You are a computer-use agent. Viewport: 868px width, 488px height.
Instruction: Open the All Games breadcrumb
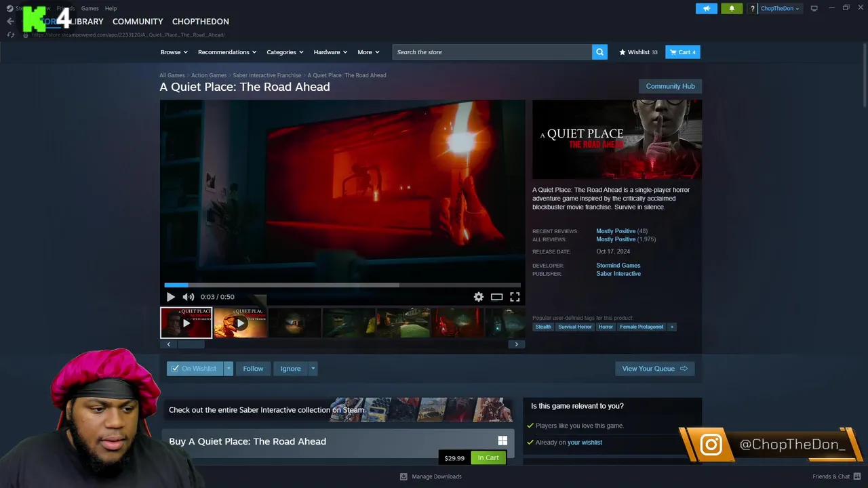pos(172,75)
